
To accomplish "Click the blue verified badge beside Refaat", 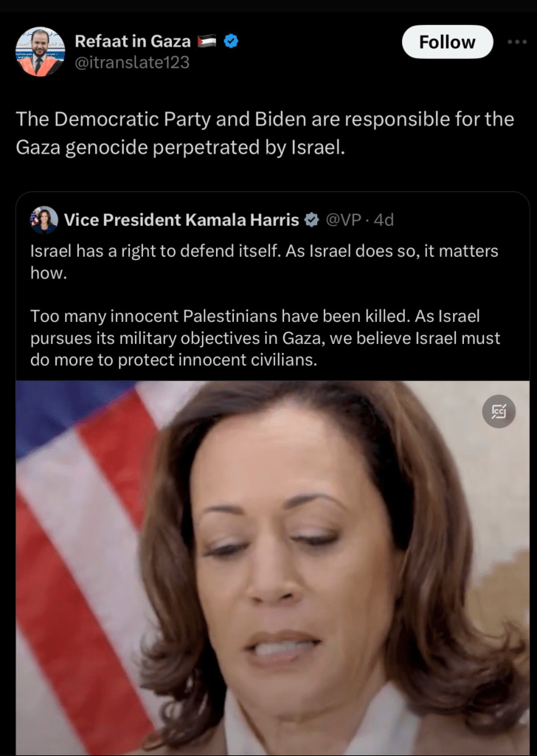I will point(231,41).
